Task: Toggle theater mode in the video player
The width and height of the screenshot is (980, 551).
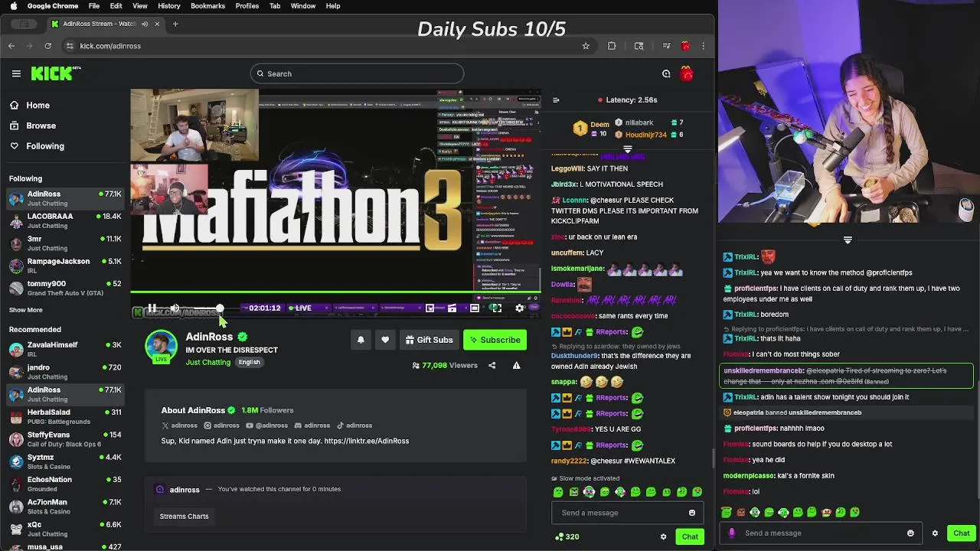Action: [x=475, y=308]
